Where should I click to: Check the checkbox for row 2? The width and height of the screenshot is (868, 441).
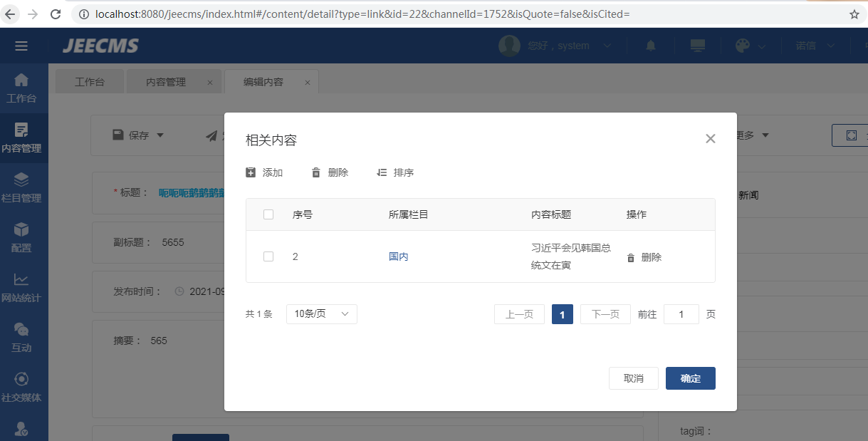pyautogui.click(x=268, y=256)
